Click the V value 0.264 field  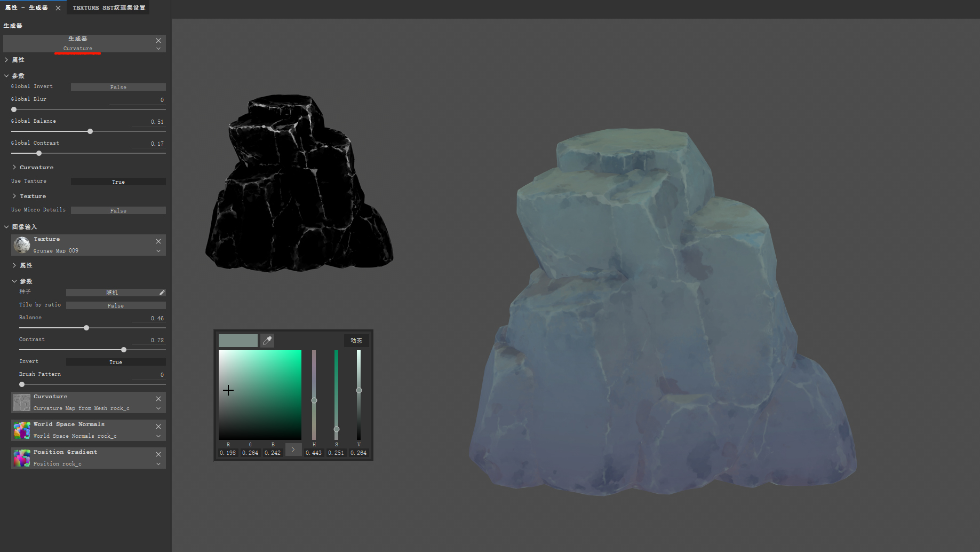[358, 453]
